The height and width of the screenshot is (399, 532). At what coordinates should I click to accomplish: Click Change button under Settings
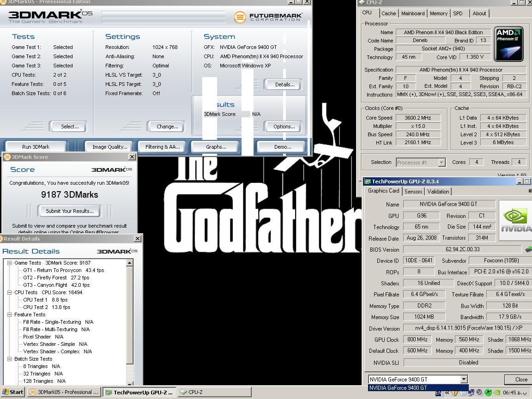[167, 127]
